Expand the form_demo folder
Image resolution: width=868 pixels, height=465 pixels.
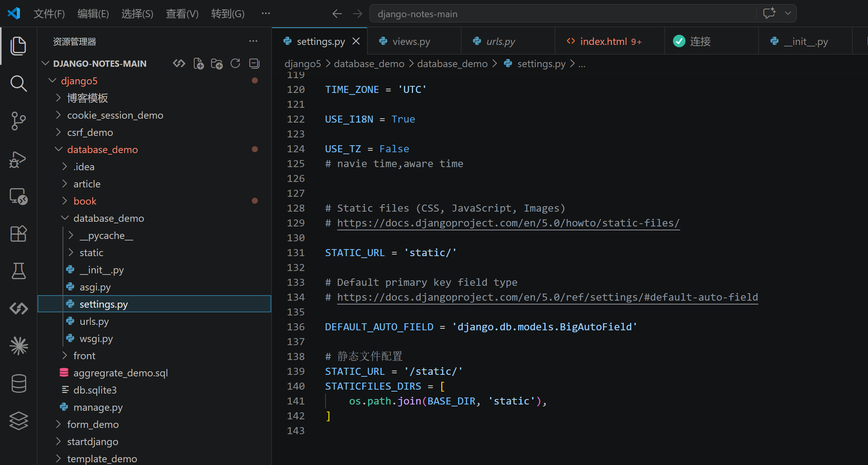[x=93, y=424]
